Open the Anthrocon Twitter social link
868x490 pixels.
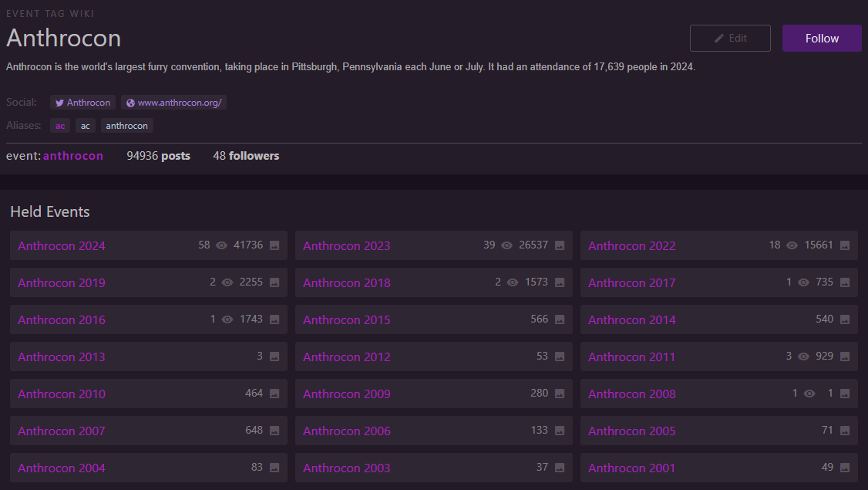pos(83,103)
